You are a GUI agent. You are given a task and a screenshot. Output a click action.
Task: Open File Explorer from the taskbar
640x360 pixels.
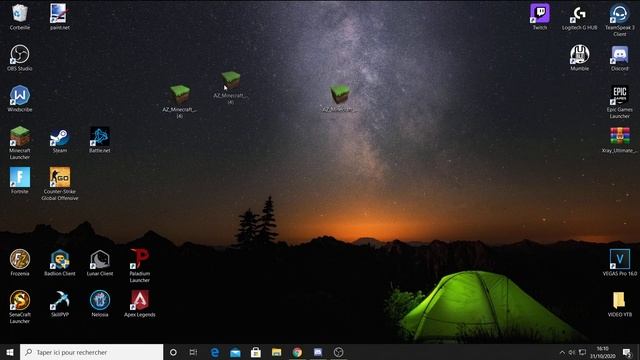[x=276, y=352]
